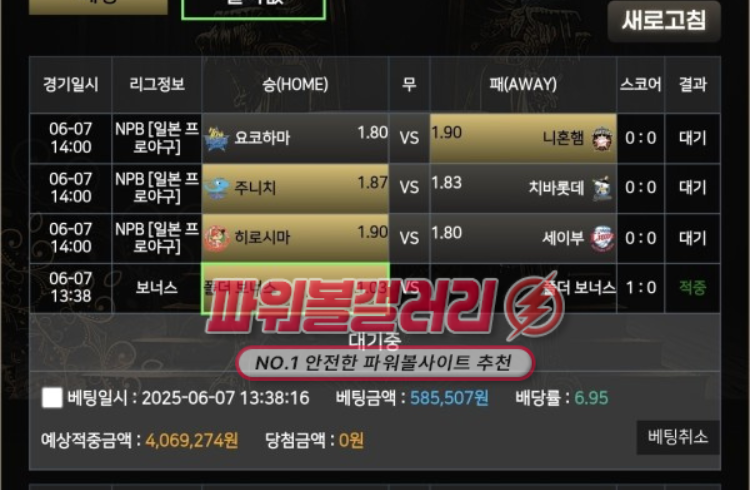Select 주니치 home odds 1.87 cell
Image resolution: width=750 pixels, height=490 pixels.
[295, 189]
